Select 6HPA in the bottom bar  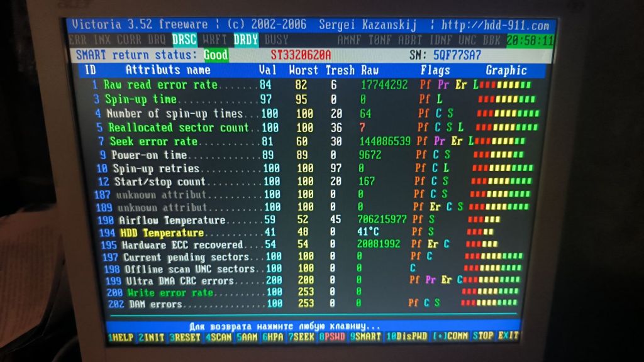click(273, 337)
